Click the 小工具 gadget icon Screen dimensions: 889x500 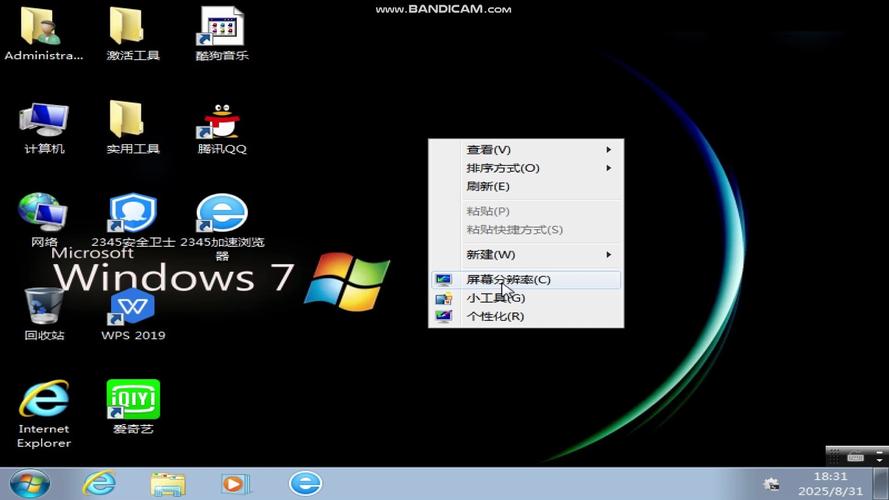pos(443,298)
